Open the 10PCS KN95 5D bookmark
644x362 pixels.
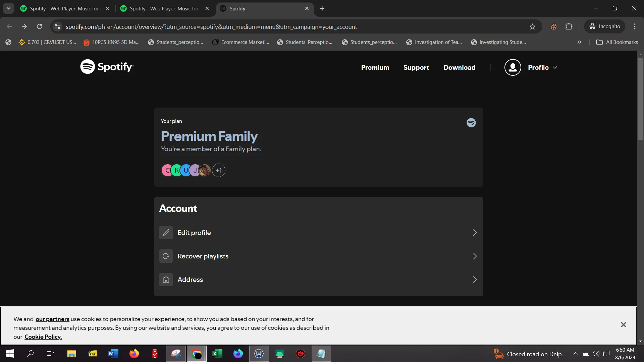111,42
